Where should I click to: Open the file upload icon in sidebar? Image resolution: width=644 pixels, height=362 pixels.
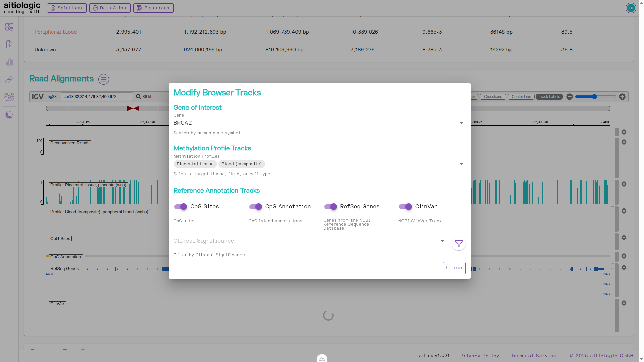pyautogui.click(x=9, y=44)
